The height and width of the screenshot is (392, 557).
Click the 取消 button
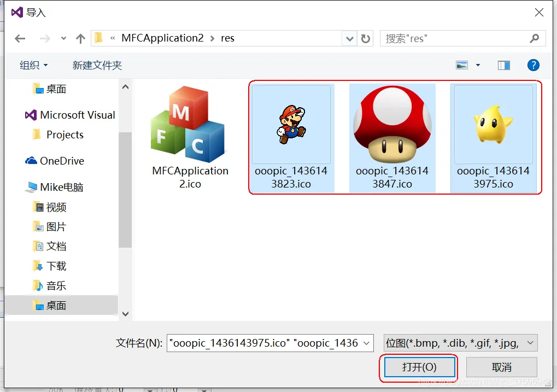click(502, 367)
